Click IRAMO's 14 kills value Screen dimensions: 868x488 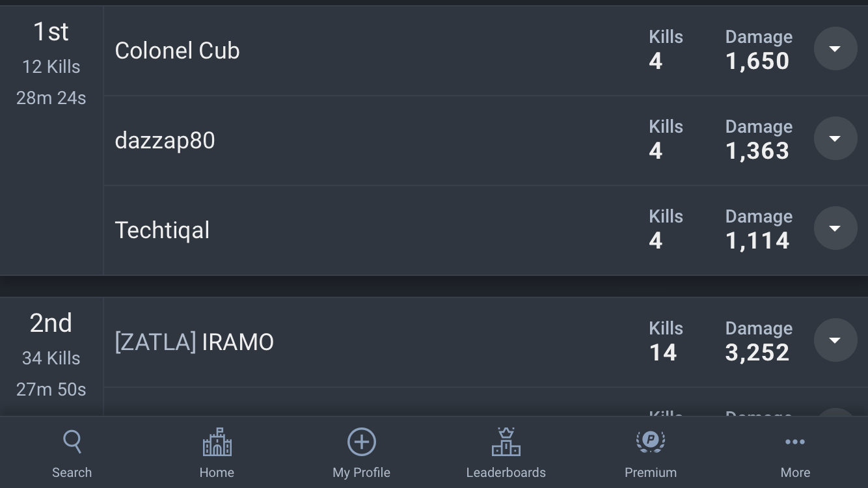(663, 353)
